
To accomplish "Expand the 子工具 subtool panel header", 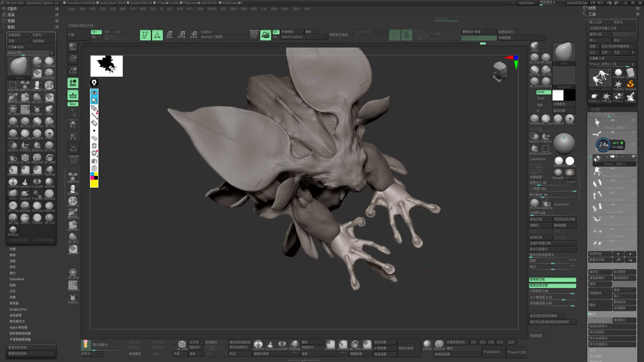I will 595,109.
